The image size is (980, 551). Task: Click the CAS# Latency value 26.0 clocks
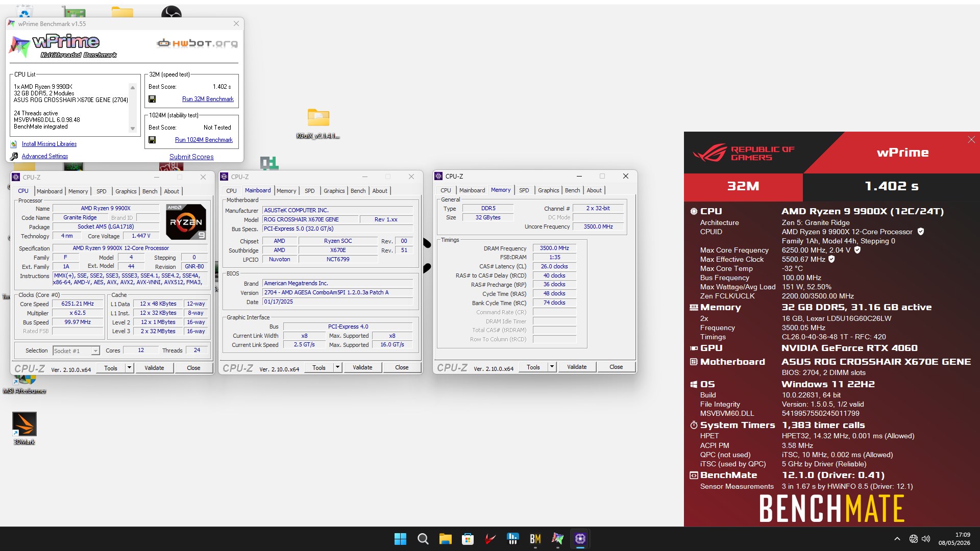[x=554, y=266]
